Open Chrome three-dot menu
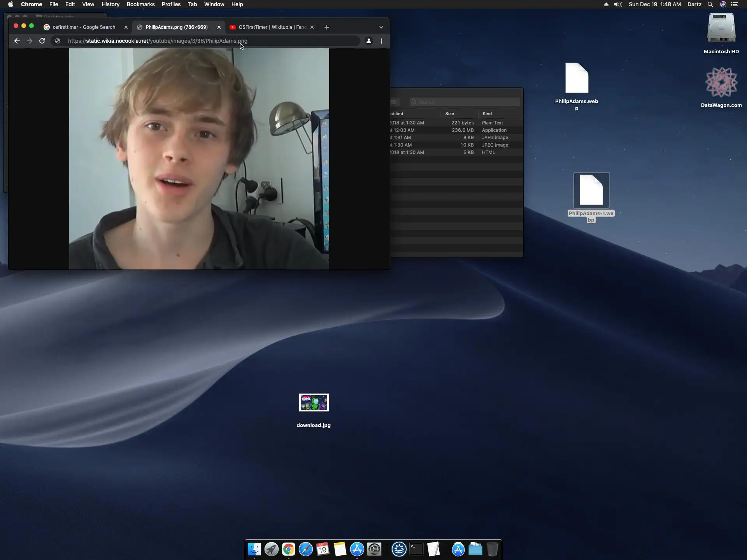747x560 pixels. point(381,41)
